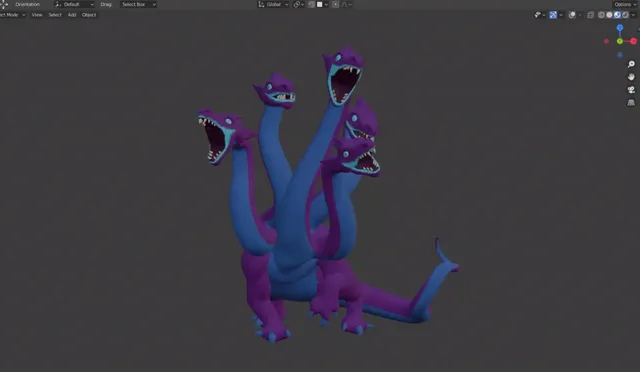Open the shading options dropdown arrow
Screen dimensions: 640x372
pyautogui.click(x=633, y=15)
